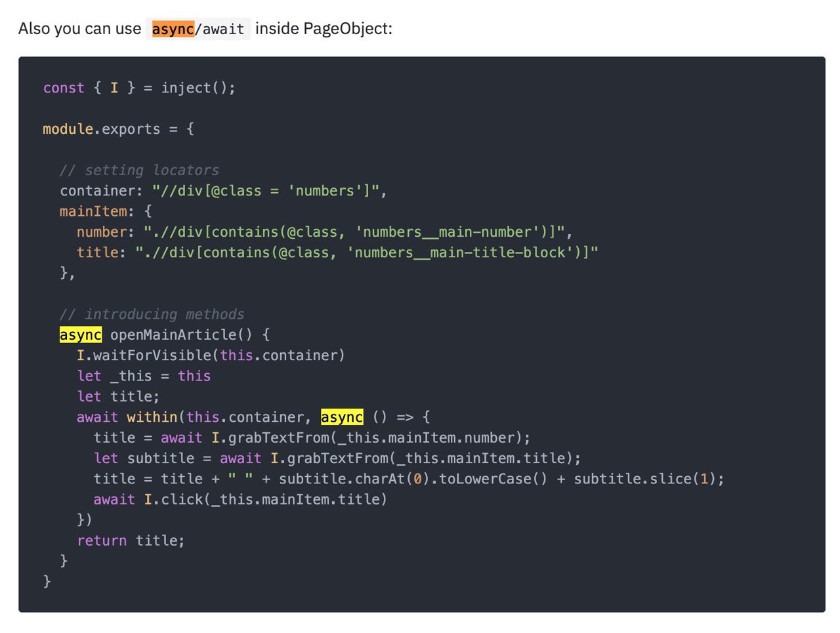This screenshot has height=633, width=840.
Task: Click the 'mainItem: {' property line
Action: pyautogui.click(x=106, y=211)
